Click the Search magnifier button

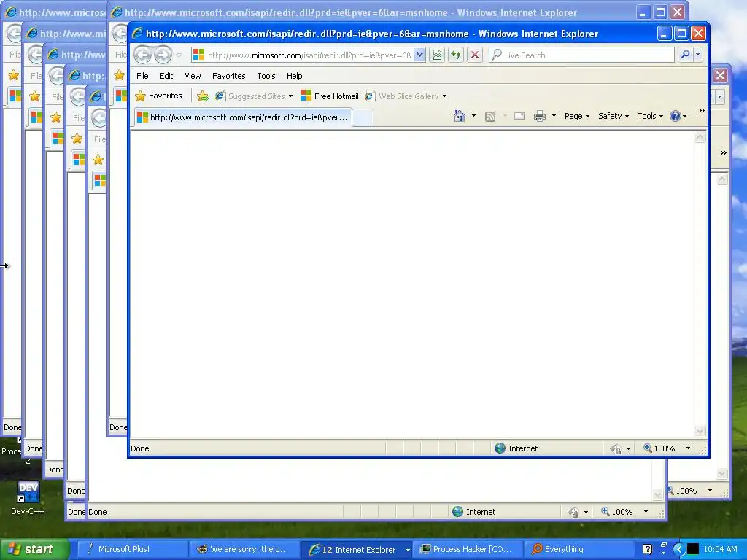tap(685, 55)
